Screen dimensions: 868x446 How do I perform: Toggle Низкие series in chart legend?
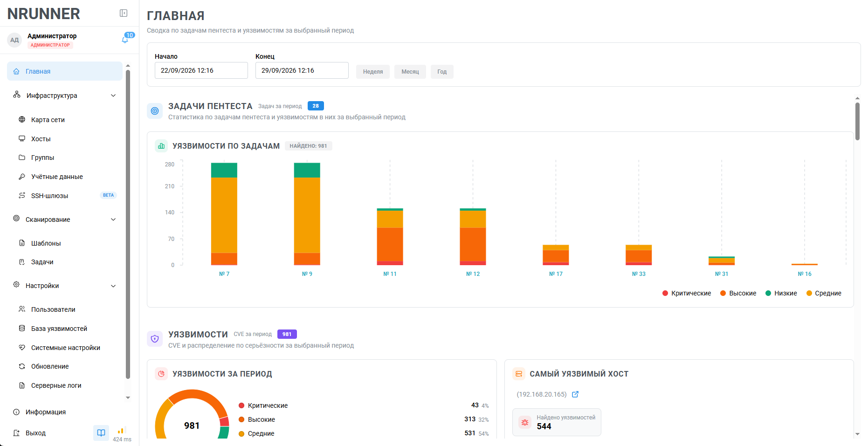coord(781,293)
